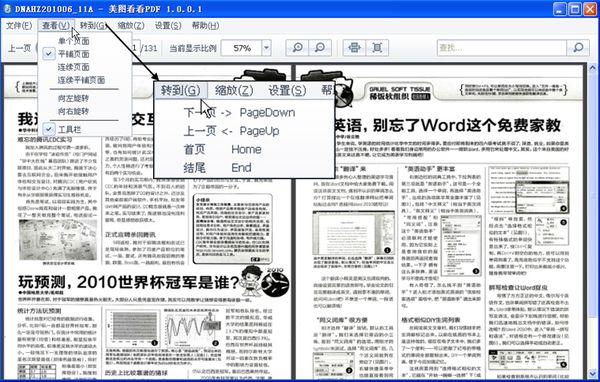Image resolution: width=600 pixels, height=382 pixels.
Task: Open the zoom ratio dropdown arrow
Action: point(266,48)
